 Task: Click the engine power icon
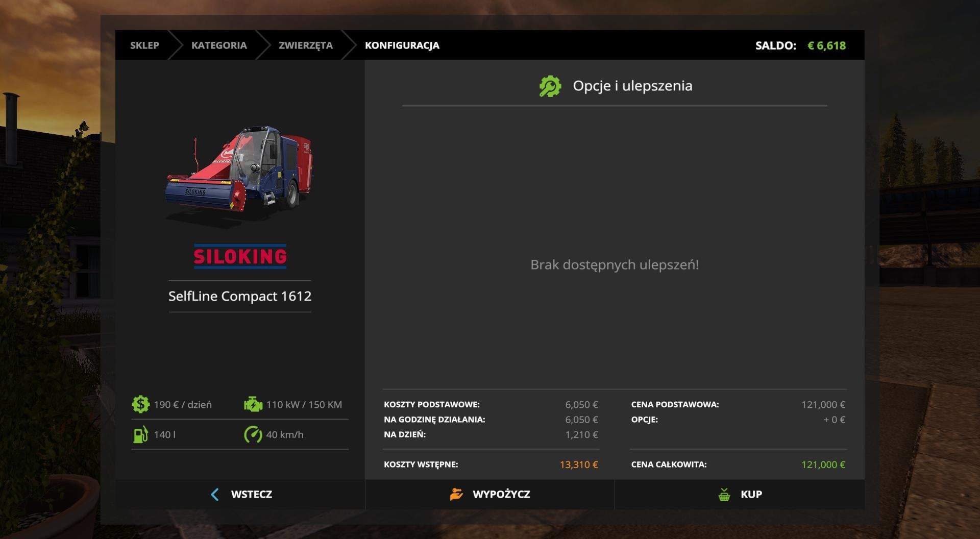(253, 404)
